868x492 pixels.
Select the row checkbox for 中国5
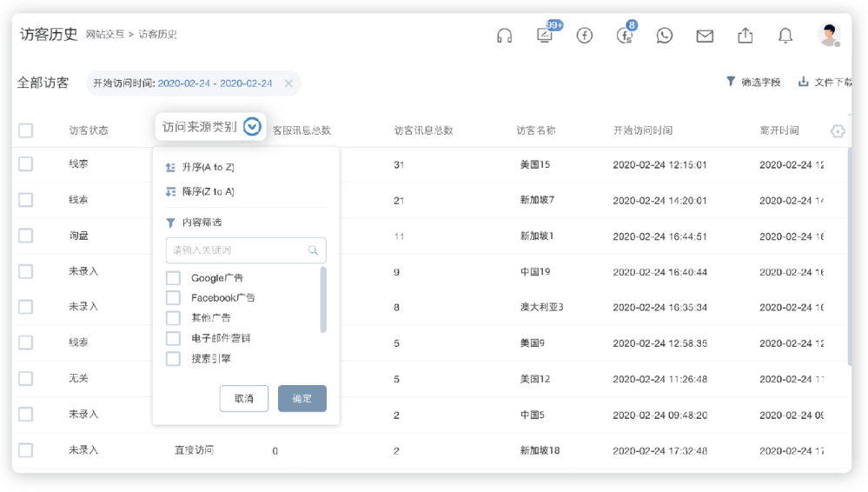point(25,414)
